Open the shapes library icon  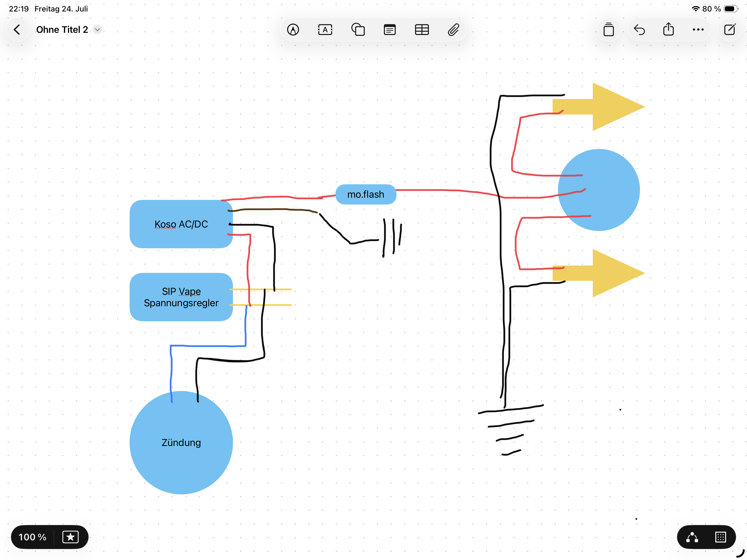(358, 30)
